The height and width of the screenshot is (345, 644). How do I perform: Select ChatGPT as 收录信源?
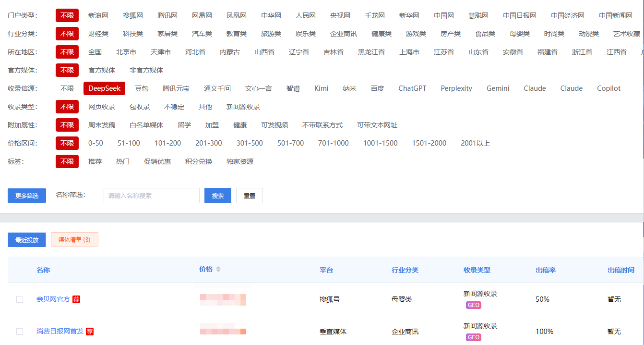pyautogui.click(x=412, y=88)
